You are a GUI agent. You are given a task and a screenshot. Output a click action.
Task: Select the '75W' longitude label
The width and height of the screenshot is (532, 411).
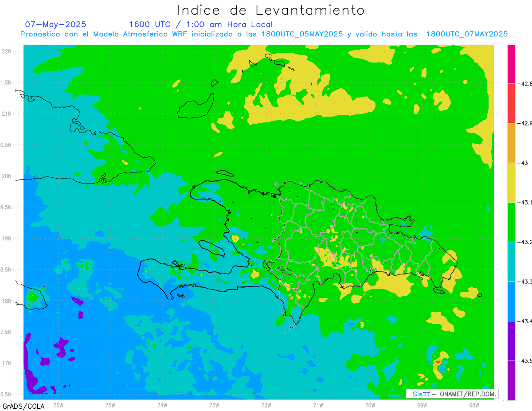point(110,405)
